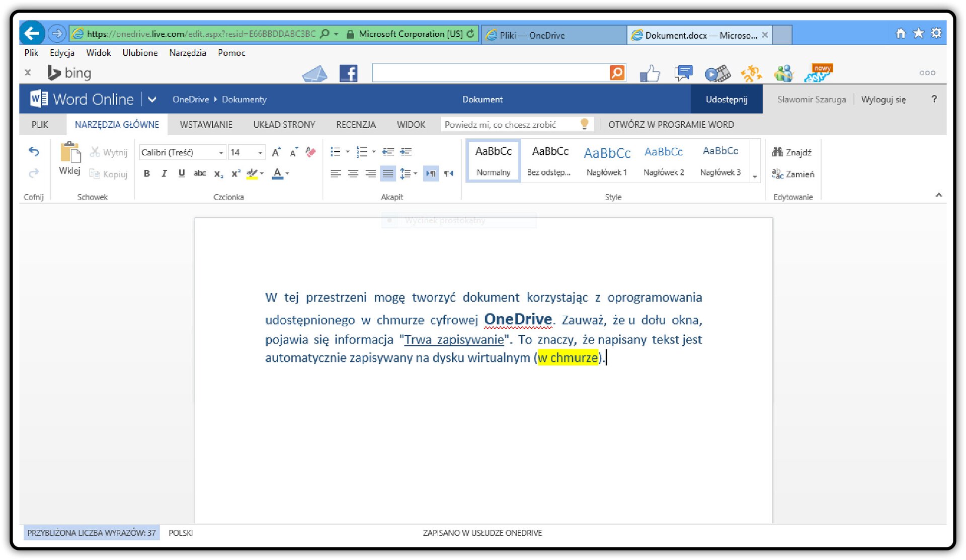Open highlight color dropdown arrow
The height and width of the screenshot is (560, 966).
pyautogui.click(x=262, y=174)
